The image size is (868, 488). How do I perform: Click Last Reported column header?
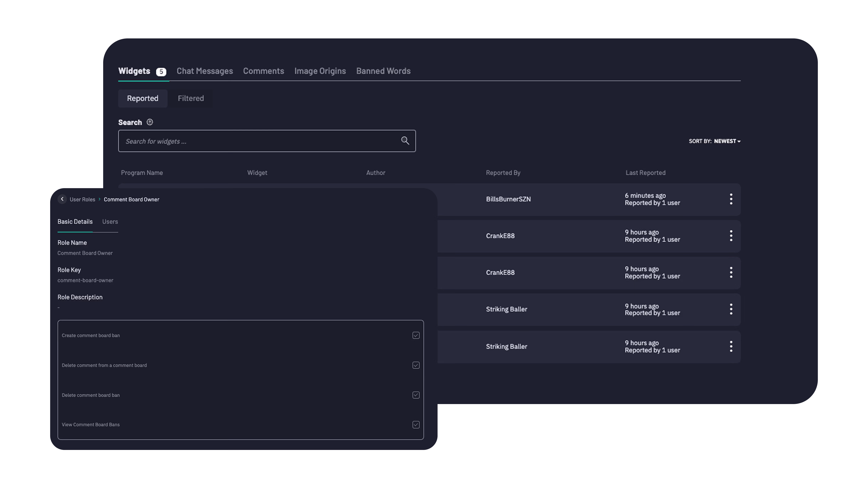646,173
